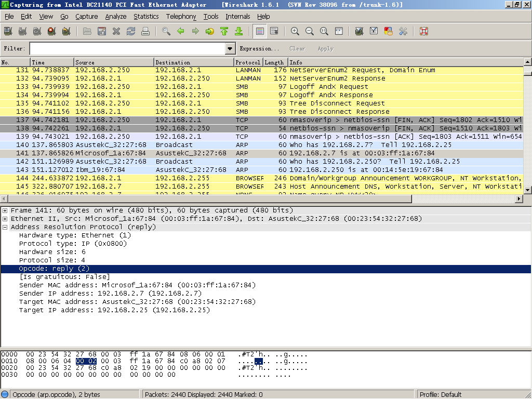Restart the running live capture
Viewport: 532px width, 399px height.
click(x=66, y=31)
